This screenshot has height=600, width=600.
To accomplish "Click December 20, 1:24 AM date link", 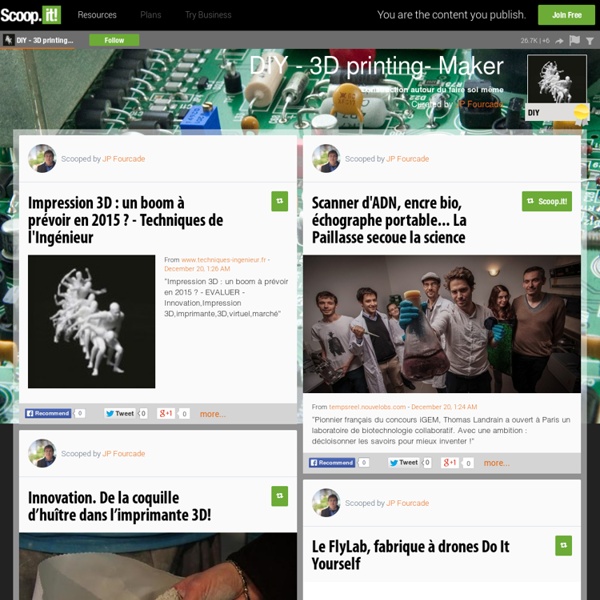I will pyautogui.click(x=444, y=407).
